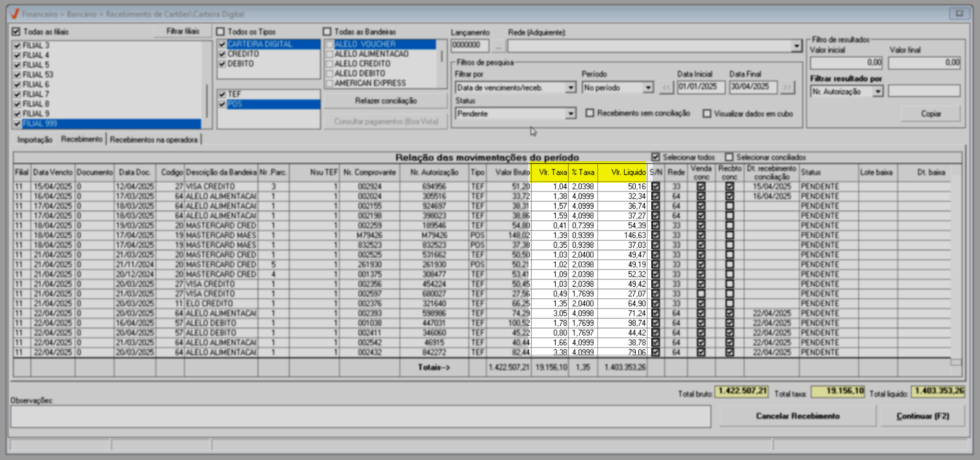Click the Vlr. Liquido highlighted column header

622,172
